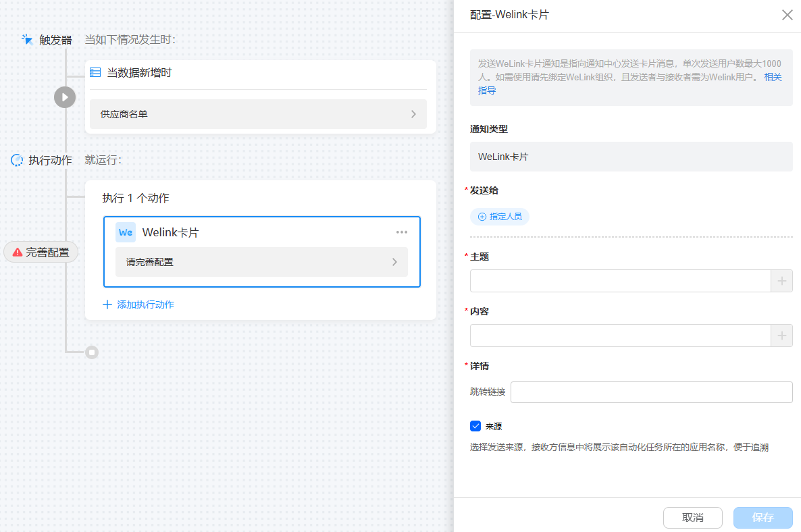
Task: Click the 执行动作 spinner icon
Action: pyautogui.click(x=17, y=160)
